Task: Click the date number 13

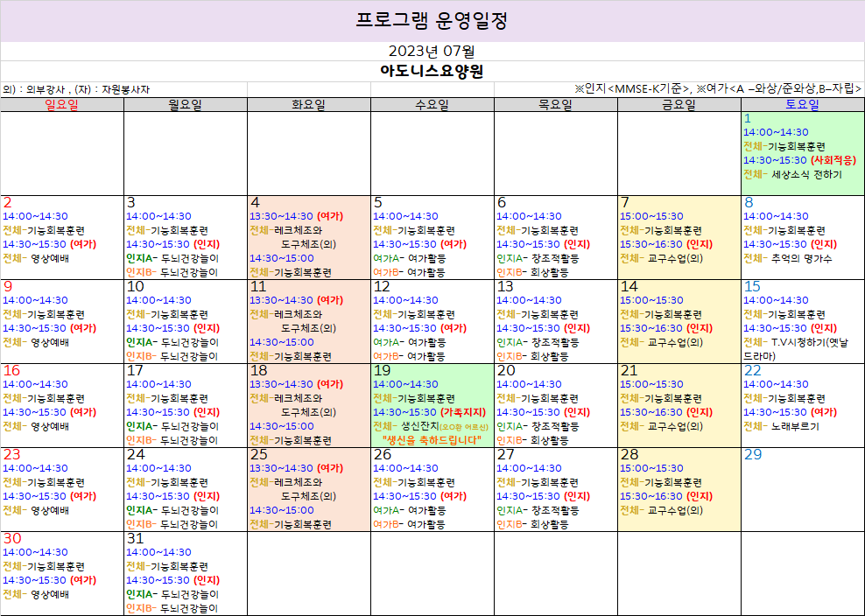Action: (505, 287)
